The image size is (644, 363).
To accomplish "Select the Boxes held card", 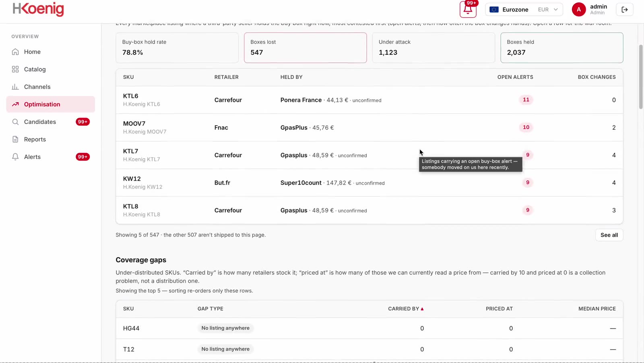I will pos(561,47).
